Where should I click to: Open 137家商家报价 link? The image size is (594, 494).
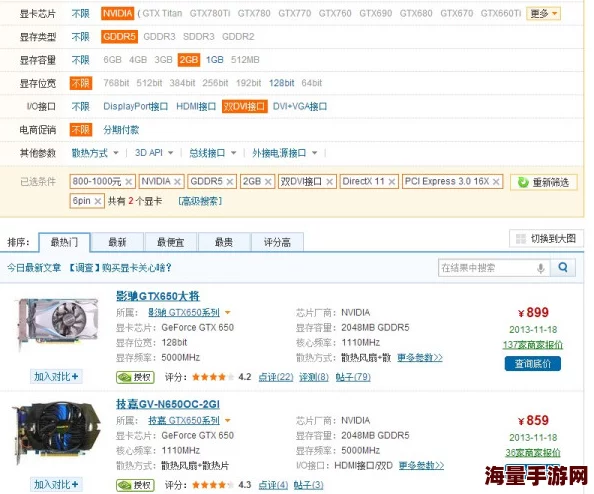click(533, 345)
